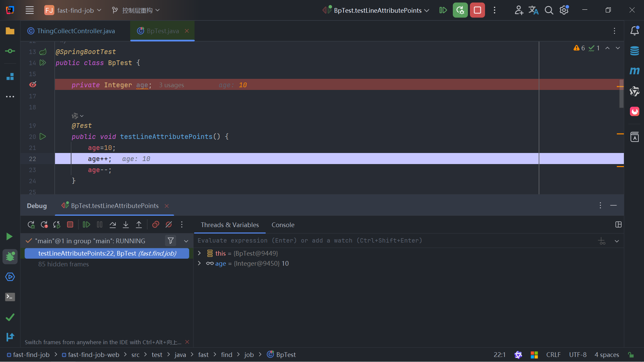Open the fast-find-job project dropdown
The height and width of the screenshot is (362, 644).
tap(73, 10)
